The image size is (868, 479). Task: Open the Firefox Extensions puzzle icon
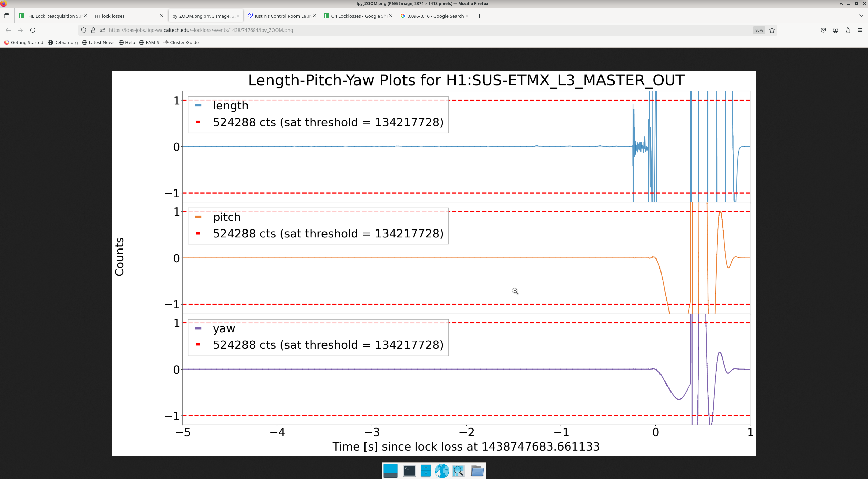click(x=848, y=30)
